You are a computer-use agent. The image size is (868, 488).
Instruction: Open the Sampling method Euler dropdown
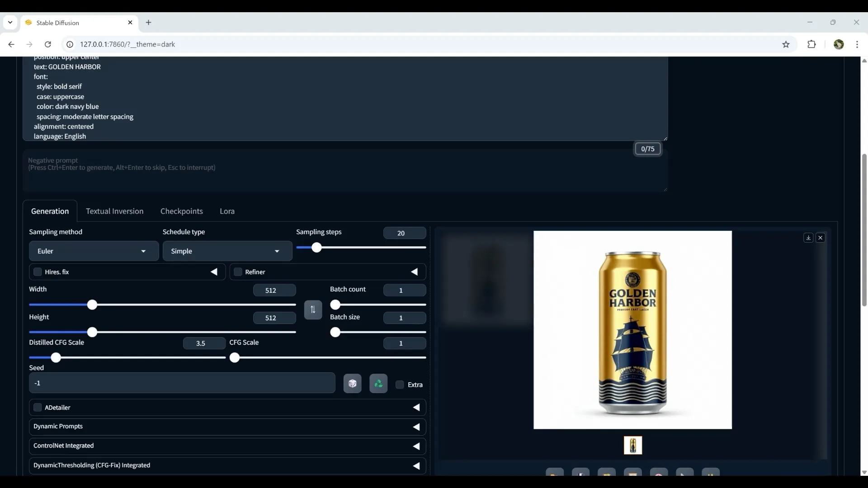(94, 251)
